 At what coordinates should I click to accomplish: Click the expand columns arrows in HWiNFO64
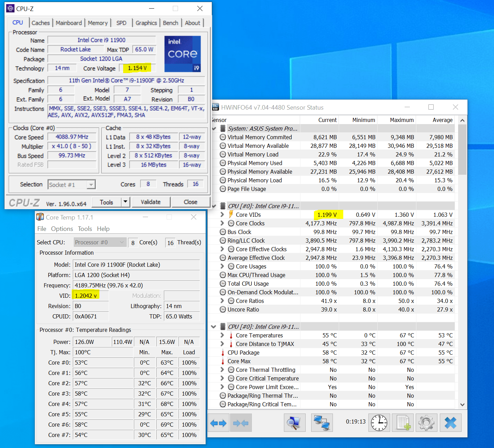tap(218, 423)
